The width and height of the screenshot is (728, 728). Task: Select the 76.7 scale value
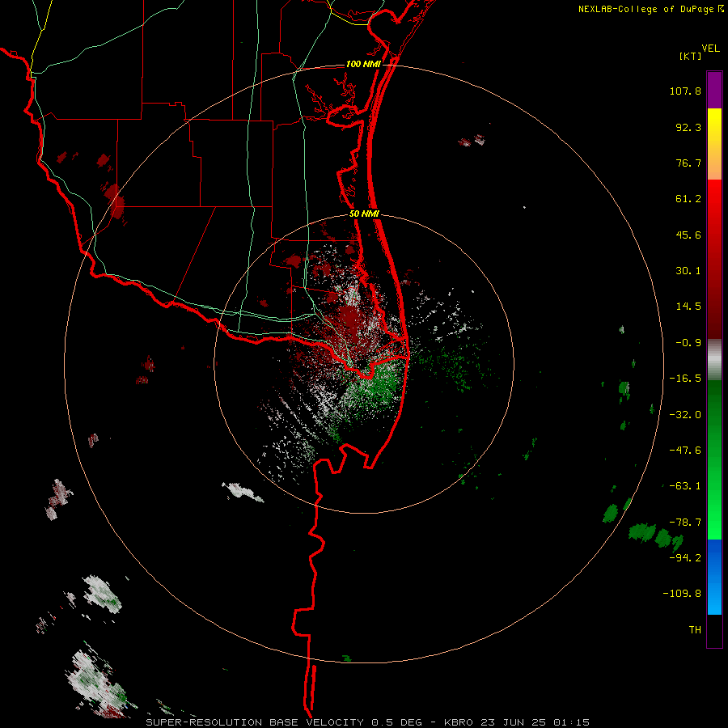coord(688,163)
